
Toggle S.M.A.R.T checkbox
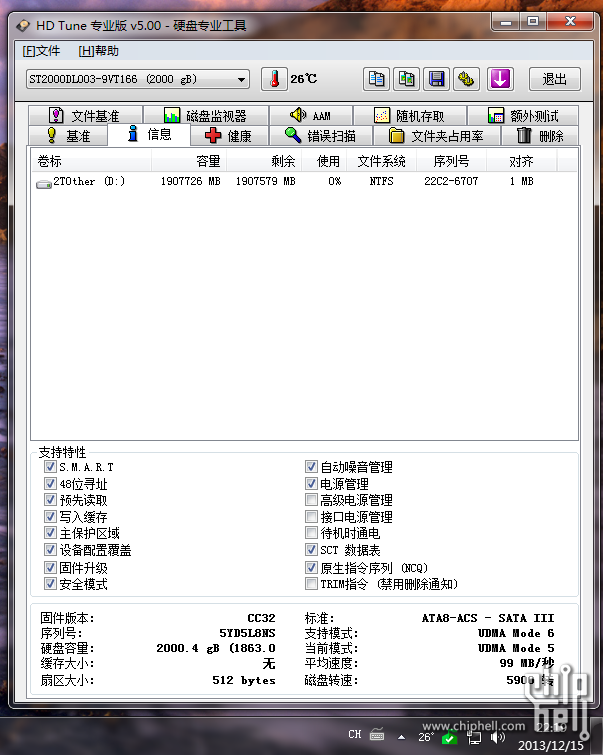50,467
